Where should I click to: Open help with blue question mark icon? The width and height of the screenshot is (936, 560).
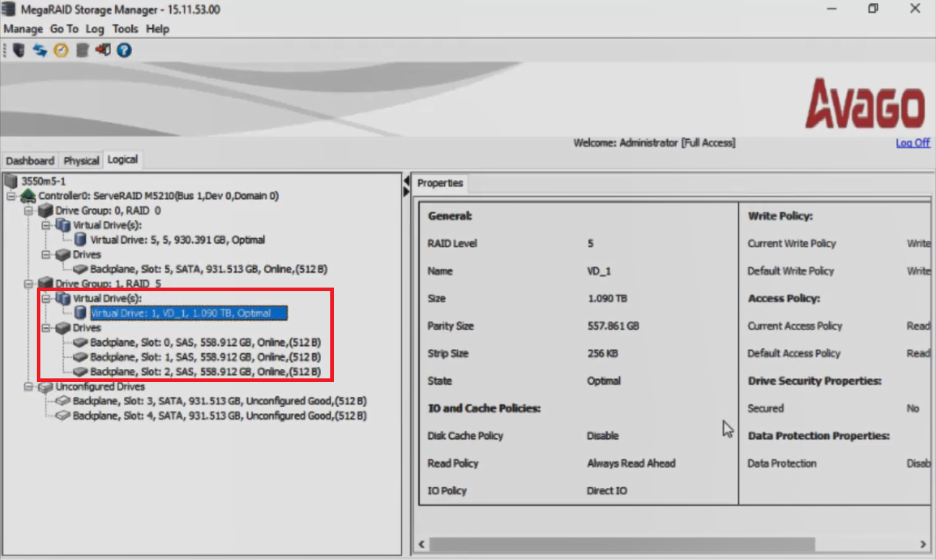tap(124, 50)
